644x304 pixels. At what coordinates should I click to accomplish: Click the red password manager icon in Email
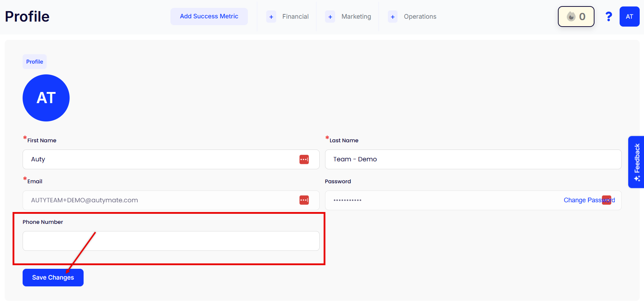pos(304,200)
